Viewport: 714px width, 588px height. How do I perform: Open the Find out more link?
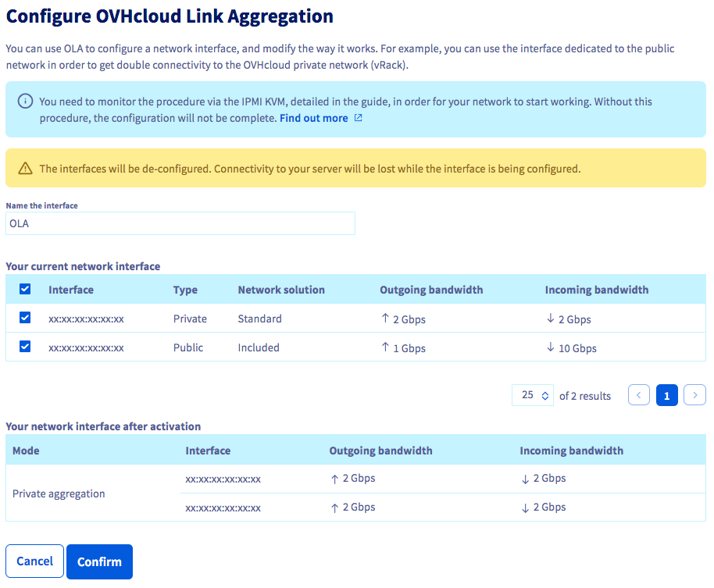point(313,119)
